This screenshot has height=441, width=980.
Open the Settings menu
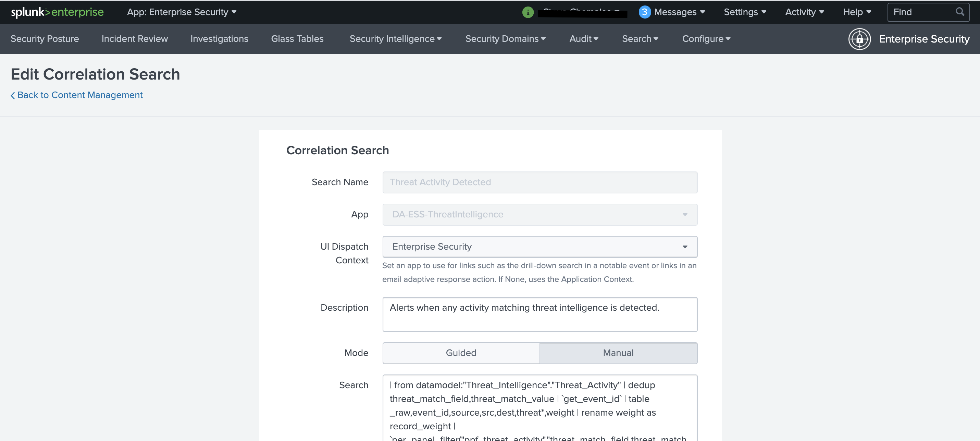tap(745, 12)
